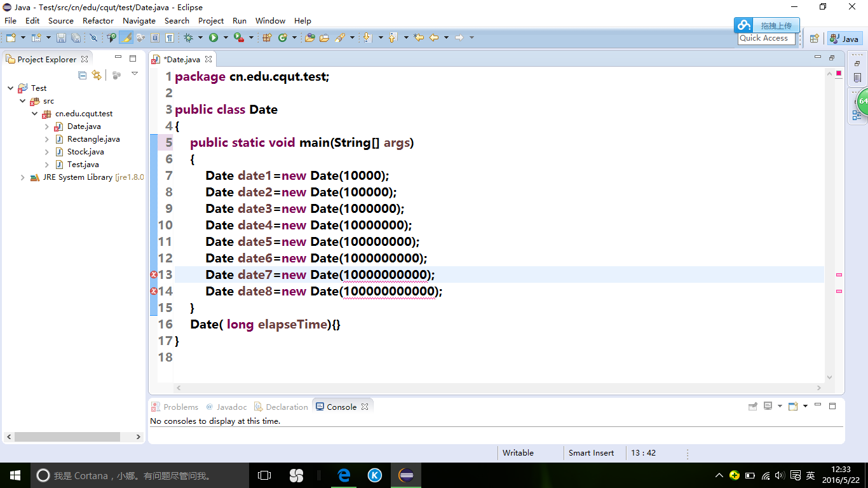Open the Task List fast view icon
This screenshot has height=488, width=868.
(x=857, y=78)
